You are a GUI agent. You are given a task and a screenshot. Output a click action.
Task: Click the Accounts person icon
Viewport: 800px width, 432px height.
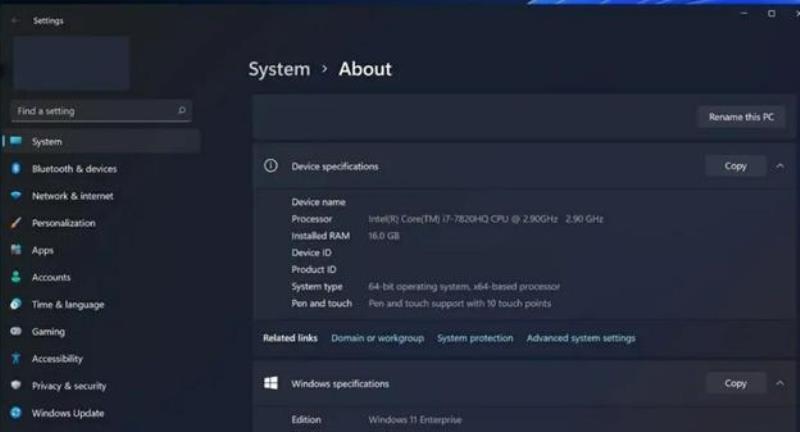(16, 277)
